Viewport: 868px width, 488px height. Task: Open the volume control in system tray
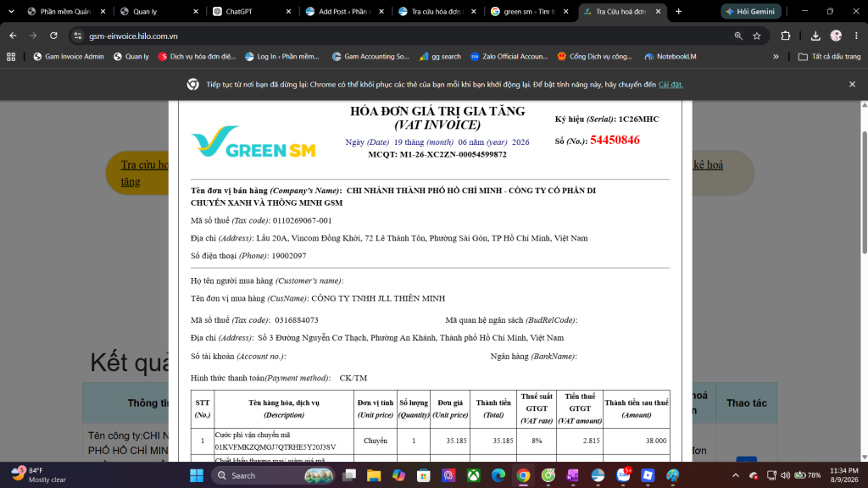click(786, 475)
